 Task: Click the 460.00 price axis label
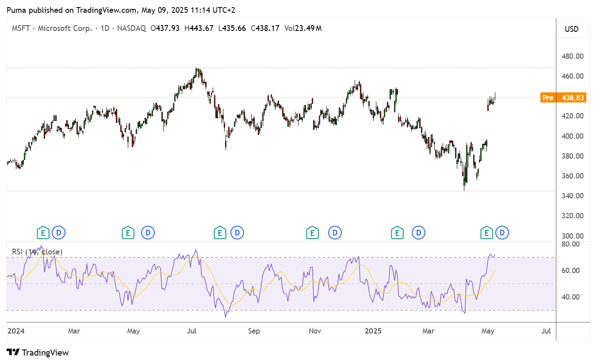[572, 76]
